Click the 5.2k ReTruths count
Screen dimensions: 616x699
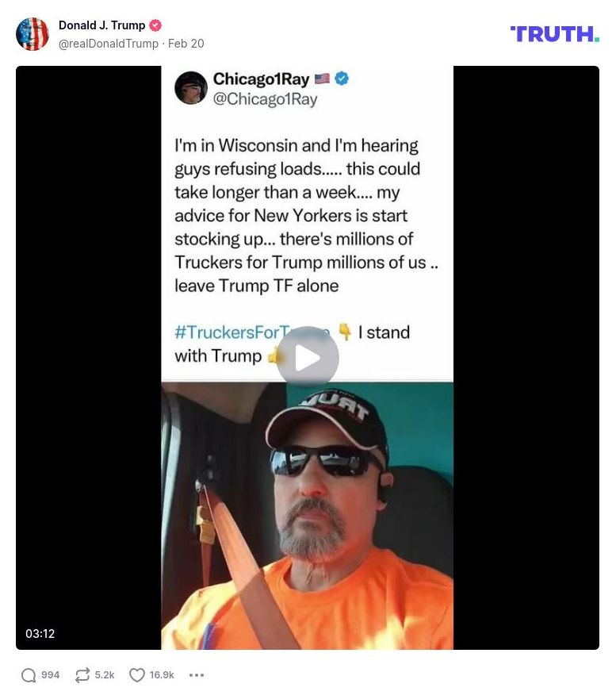click(105, 675)
